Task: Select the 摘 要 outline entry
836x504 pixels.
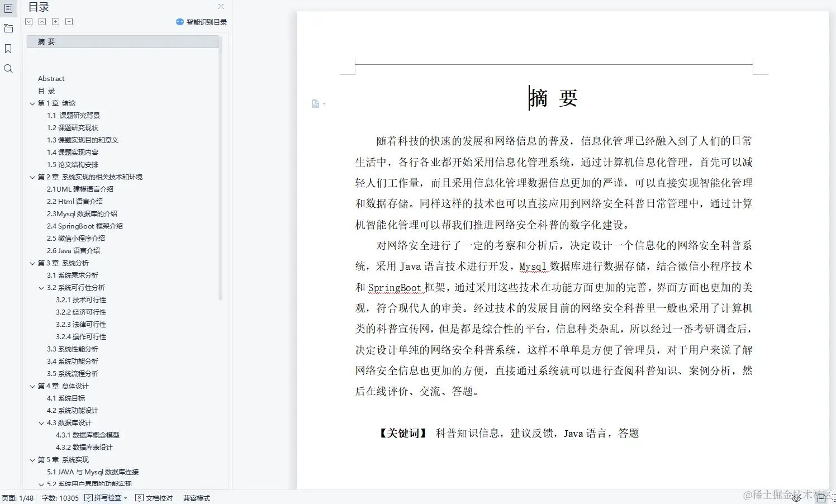Action: click(122, 42)
